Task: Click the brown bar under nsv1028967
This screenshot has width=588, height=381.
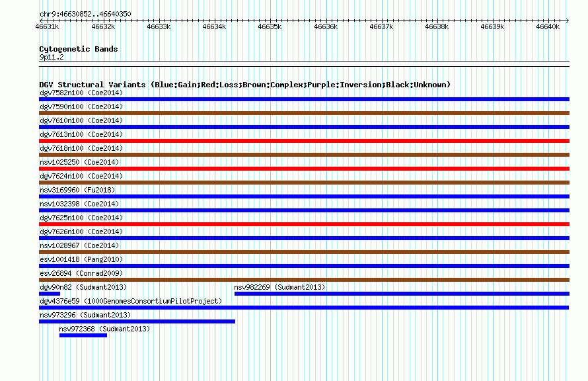Action: pyautogui.click(x=304, y=252)
